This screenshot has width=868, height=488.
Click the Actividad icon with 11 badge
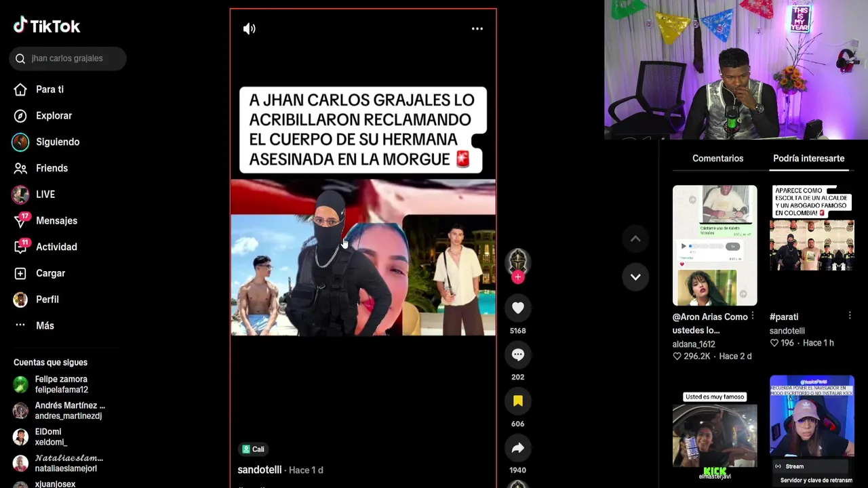click(x=22, y=247)
